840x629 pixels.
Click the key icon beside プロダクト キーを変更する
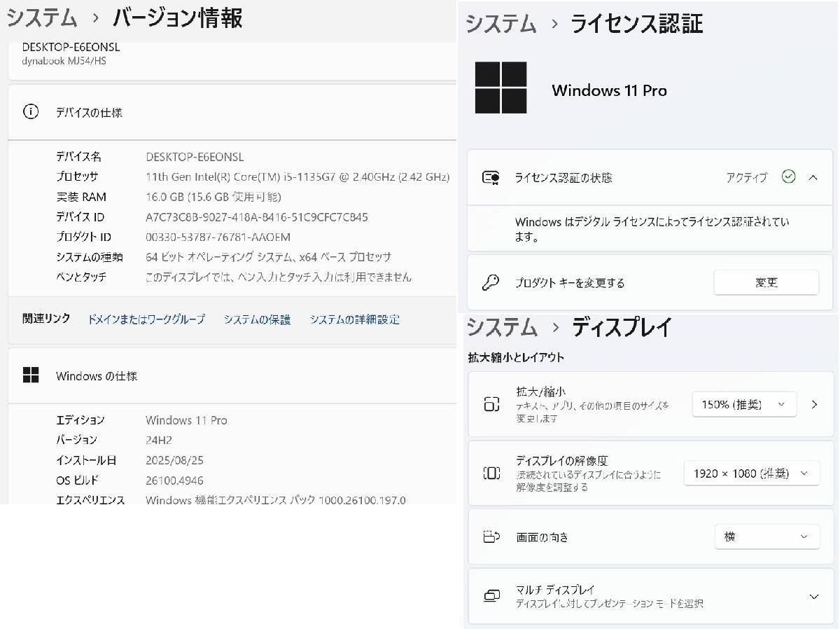pos(491,283)
